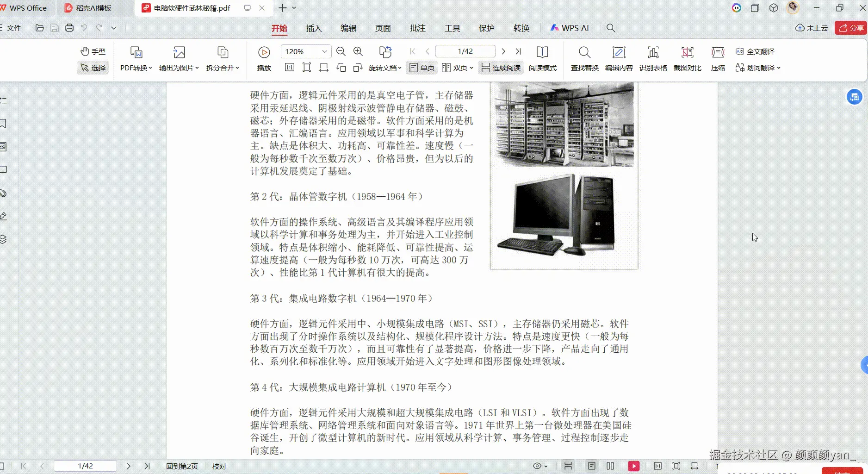Switch to Insert (插入) tab
Viewport: 868px width, 474px height.
(314, 28)
